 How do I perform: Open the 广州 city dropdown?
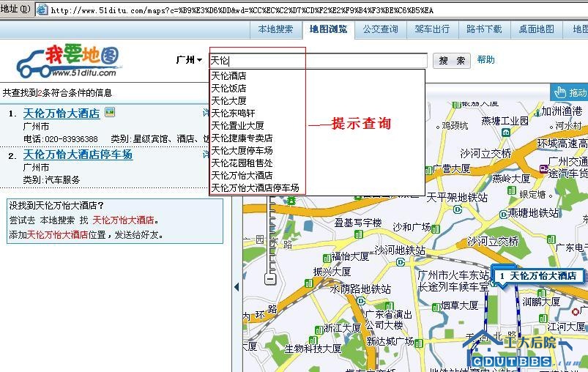coord(190,60)
